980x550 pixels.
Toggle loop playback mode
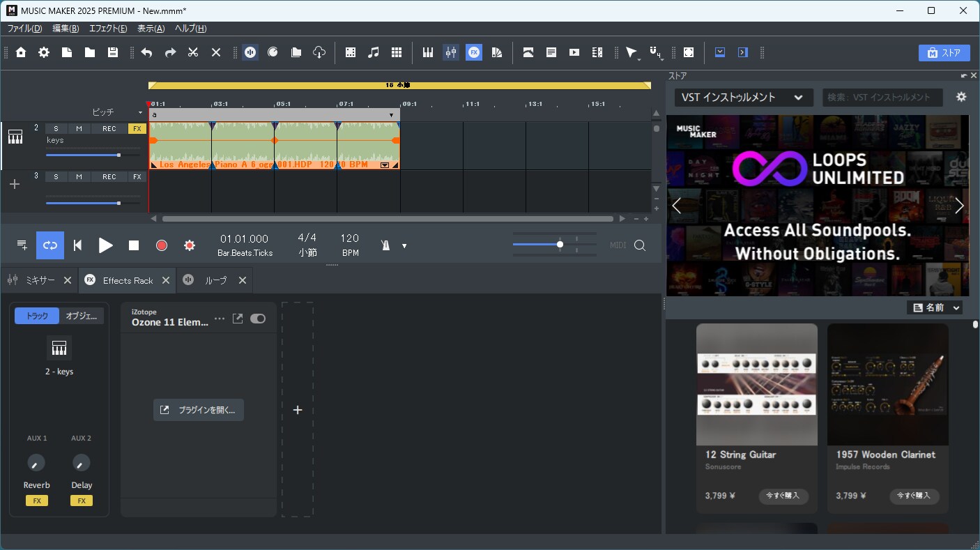[x=50, y=245]
